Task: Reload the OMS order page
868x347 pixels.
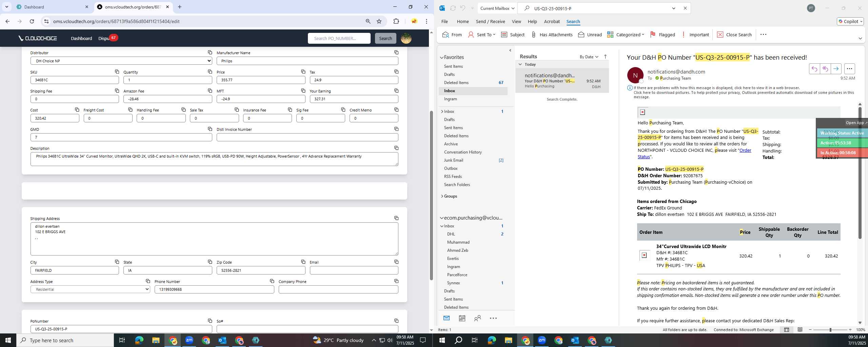Action: 32,21
